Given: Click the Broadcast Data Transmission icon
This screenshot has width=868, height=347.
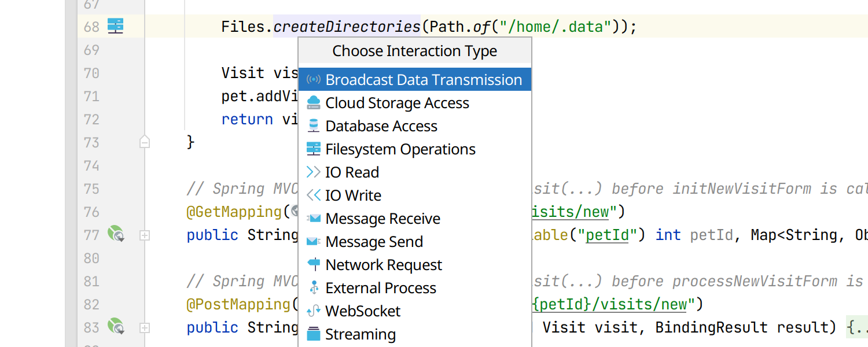Looking at the screenshot, I should coord(313,80).
